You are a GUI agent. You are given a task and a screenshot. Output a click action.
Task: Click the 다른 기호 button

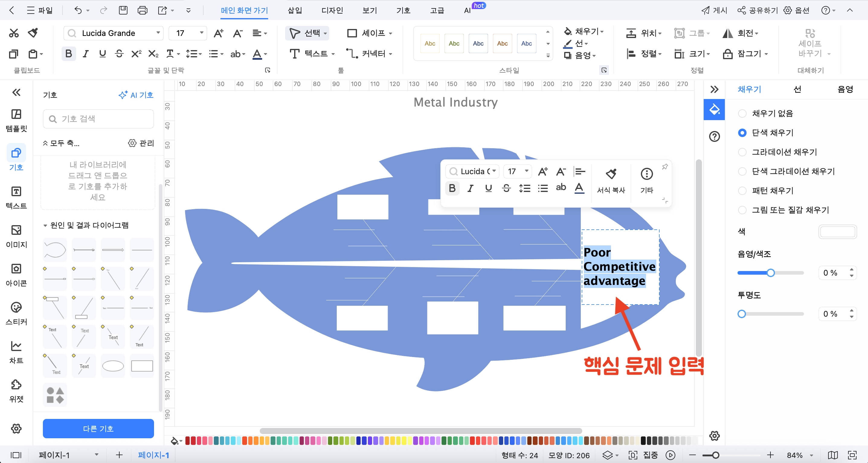[98, 429]
